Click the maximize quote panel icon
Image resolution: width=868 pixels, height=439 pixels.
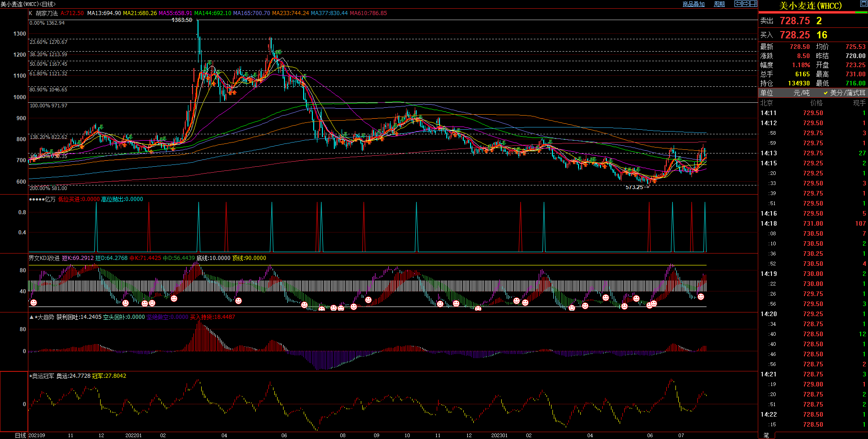click(863, 5)
